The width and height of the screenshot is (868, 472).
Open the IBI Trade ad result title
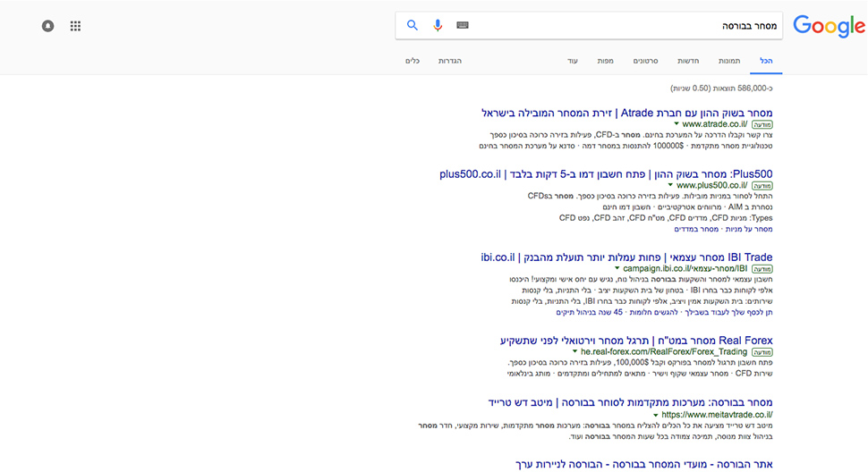click(626, 257)
